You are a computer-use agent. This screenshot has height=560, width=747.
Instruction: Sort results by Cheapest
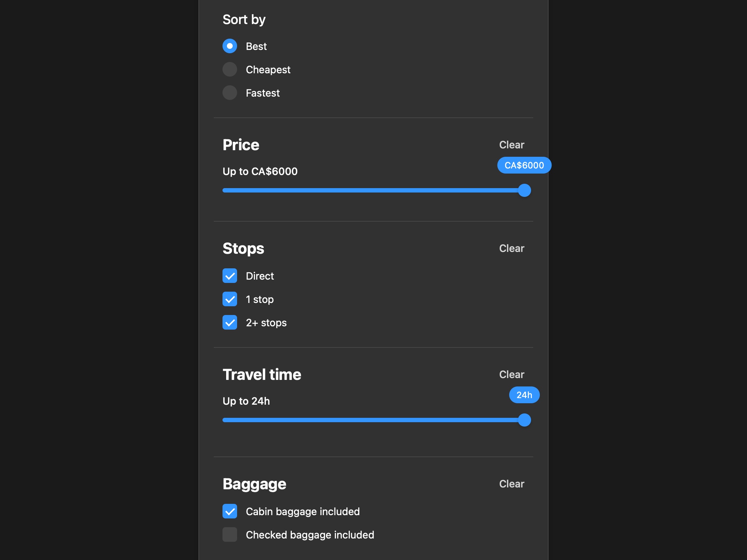[230, 69]
